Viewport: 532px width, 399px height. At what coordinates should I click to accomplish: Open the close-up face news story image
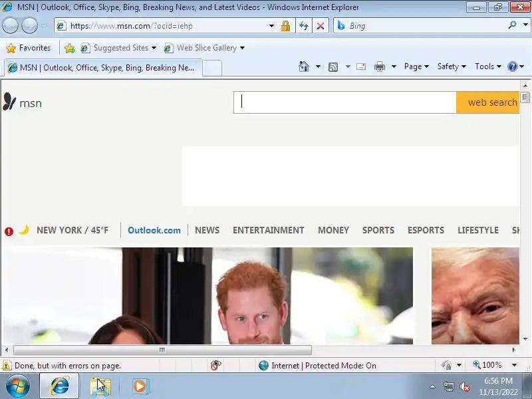point(475,296)
